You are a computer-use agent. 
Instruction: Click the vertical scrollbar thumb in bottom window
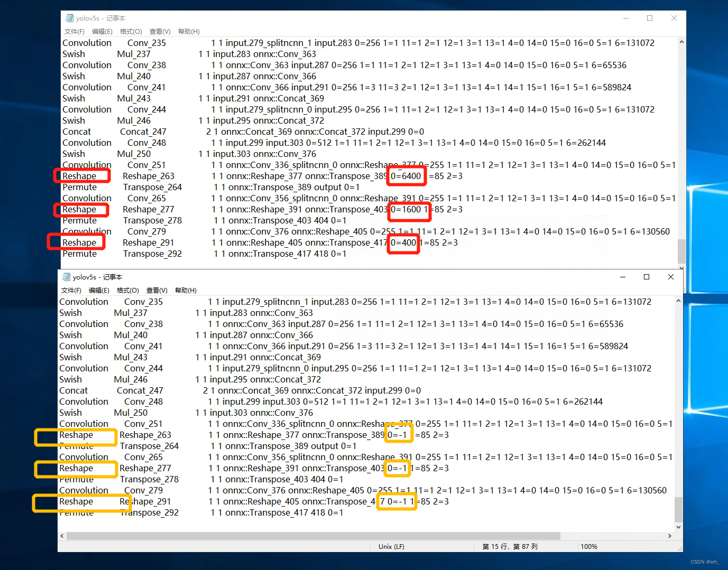click(x=678, y=509)
